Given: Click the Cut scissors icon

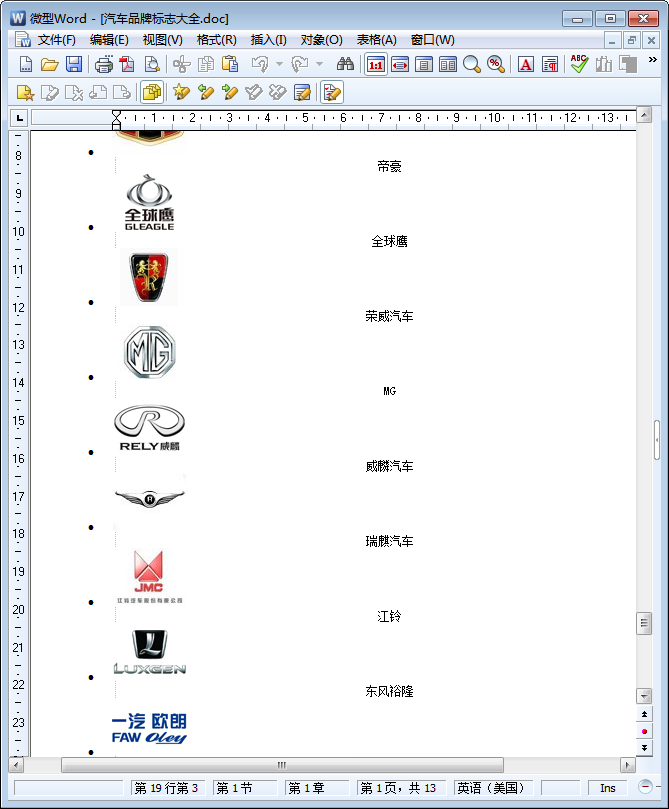Looking at the screenshot, I should point(182,64).
